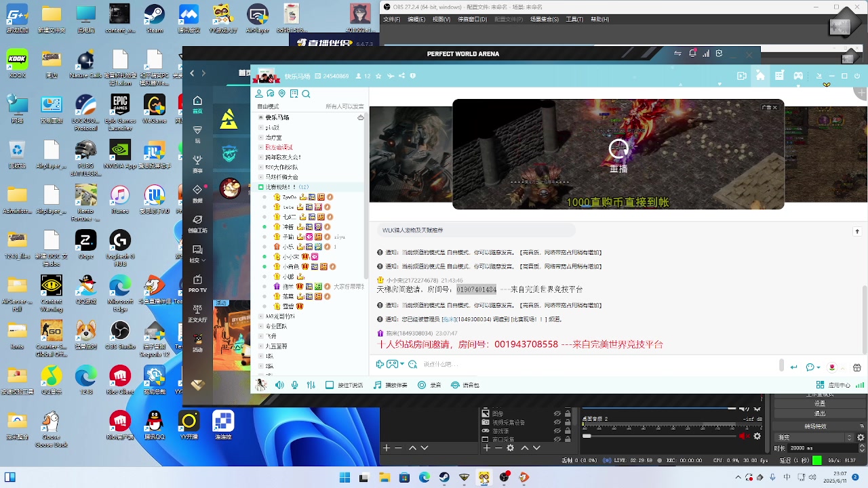This screenshot has width=868, height=488.
Task: Adjust 桌面音频 2 volume slider in OBS
Action: point(659,436)
